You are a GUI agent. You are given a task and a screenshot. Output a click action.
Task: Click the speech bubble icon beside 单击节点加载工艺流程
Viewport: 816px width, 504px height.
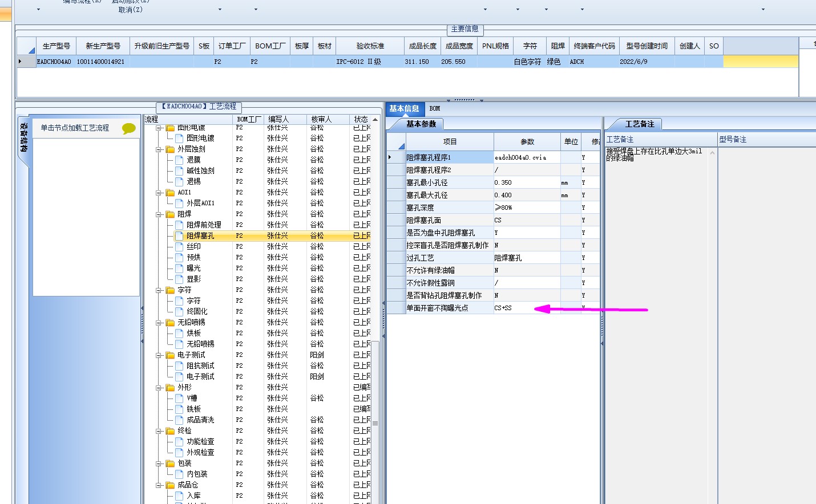point(129,129)
